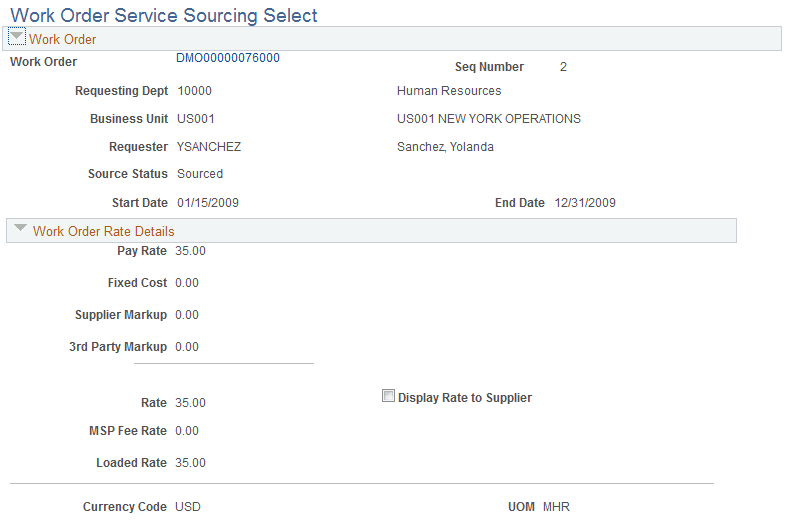Click Requester value YSANCHEZ
This screenshot has width=787, height=527.
tap(209, 147)
